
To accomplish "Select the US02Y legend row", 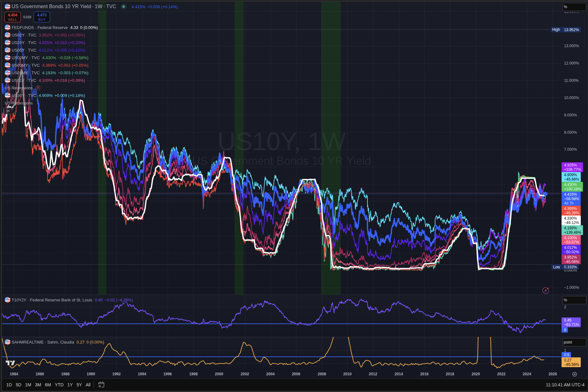I will click(45, 35).
